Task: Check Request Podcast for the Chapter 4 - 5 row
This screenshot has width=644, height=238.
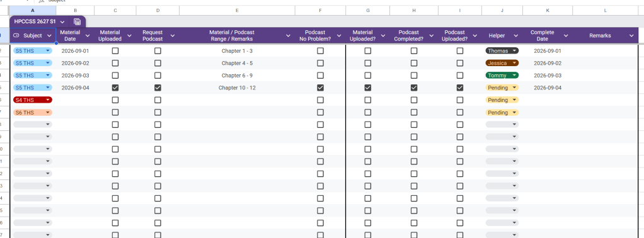Action: point(158,63)
